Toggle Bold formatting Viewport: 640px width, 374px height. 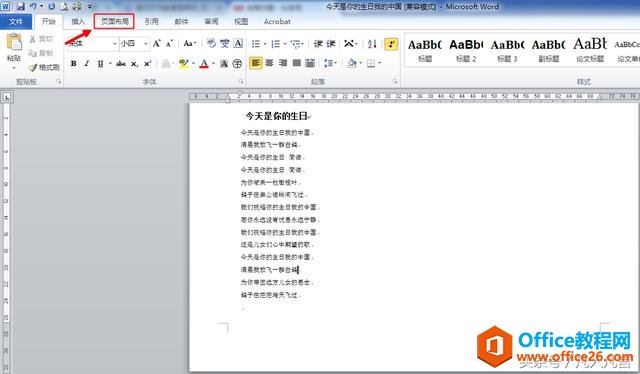pos(73,64)
